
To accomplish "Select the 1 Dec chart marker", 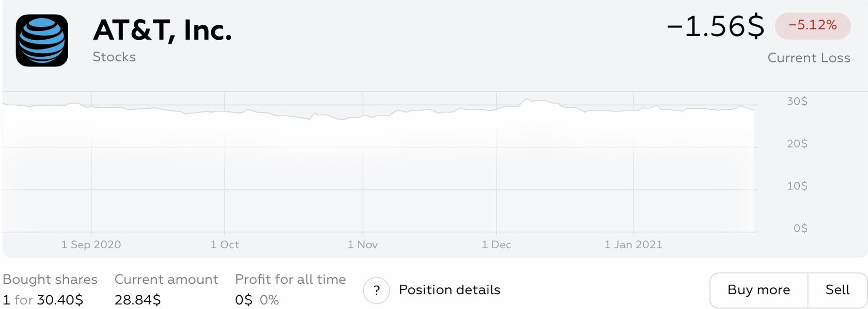I will point(497,245).
